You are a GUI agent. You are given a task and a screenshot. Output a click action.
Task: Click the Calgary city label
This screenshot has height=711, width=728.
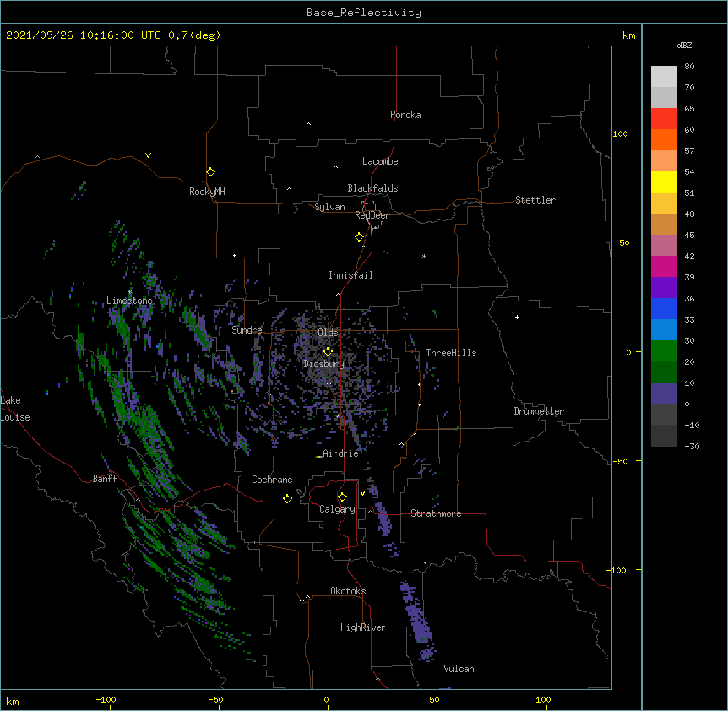pos(337,509)
